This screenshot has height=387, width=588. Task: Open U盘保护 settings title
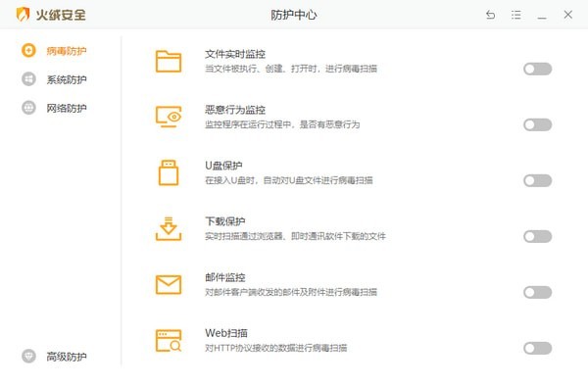[x=223, y=166]
